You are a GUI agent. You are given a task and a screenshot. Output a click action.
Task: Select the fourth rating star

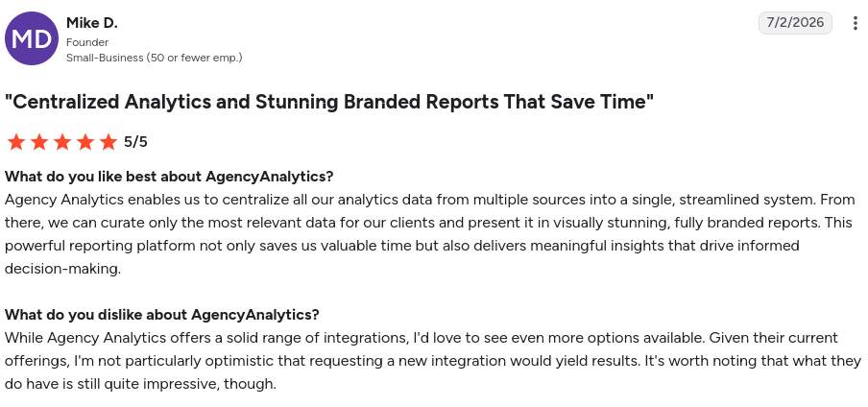pos(85,142)
